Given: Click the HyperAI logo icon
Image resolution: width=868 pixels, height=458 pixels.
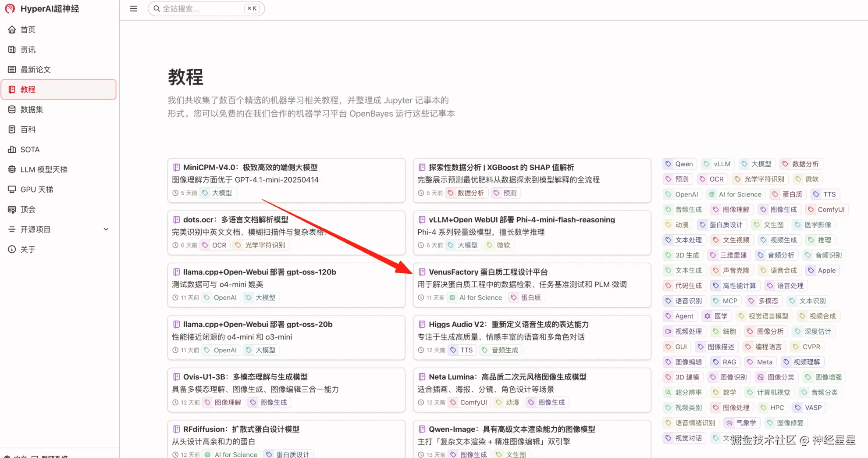Looking at the screenshot, I should pos(10,9).
